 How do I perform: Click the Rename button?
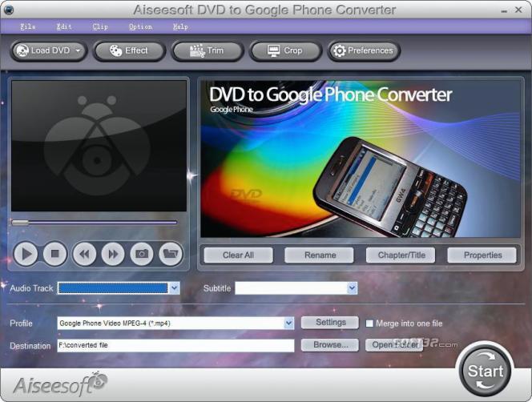(320, 255)
